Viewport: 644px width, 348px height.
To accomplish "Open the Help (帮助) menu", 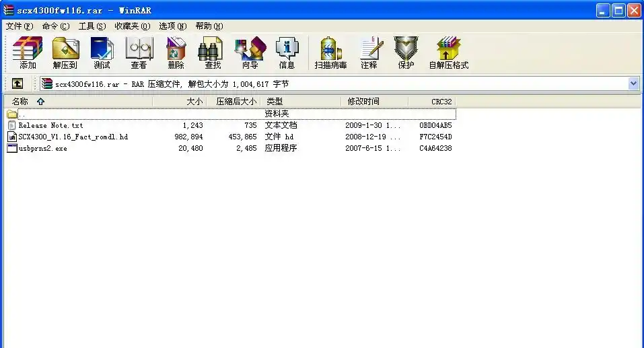I will [209, 26].
